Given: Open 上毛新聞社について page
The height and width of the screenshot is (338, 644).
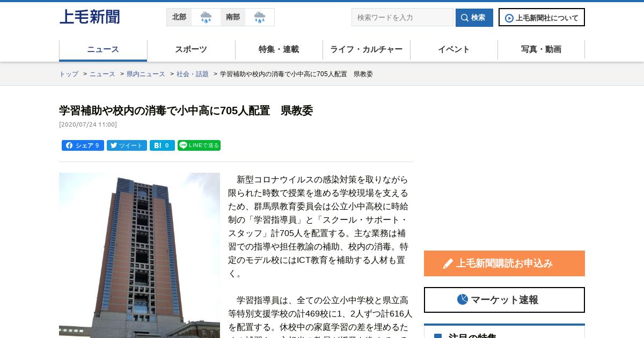Looking at the screenshot, I should click(541, 17).
